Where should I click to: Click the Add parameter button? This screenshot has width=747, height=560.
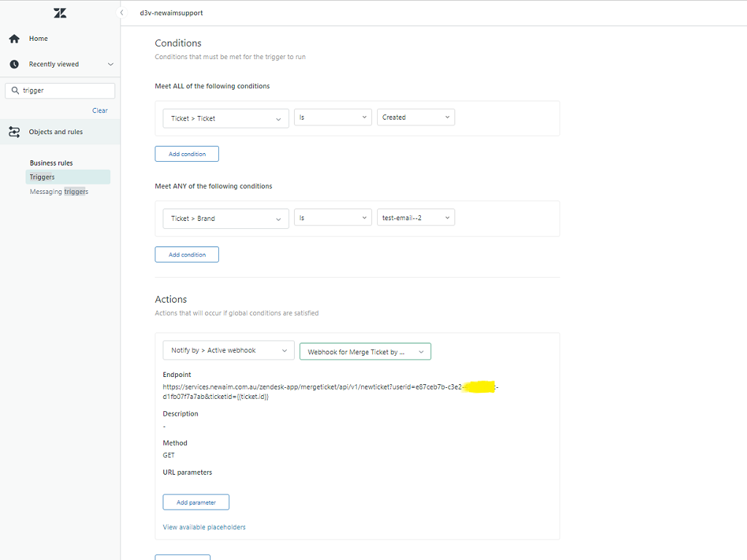click(x=196, y=502)
